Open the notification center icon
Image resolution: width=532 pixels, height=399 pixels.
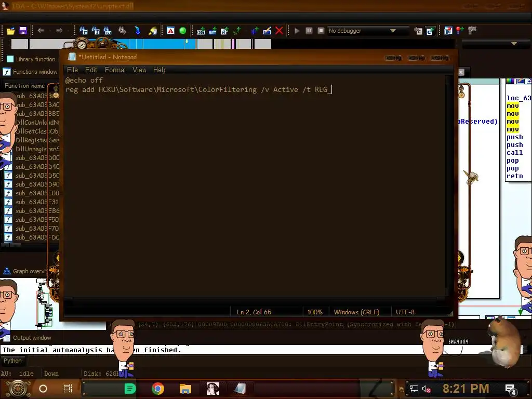coord(511,389)
